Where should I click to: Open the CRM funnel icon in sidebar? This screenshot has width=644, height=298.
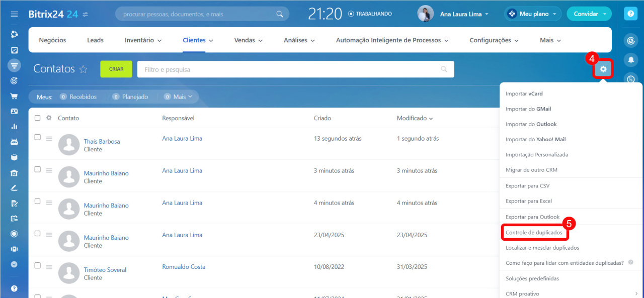pyautogui.click(x=14, y=65)
